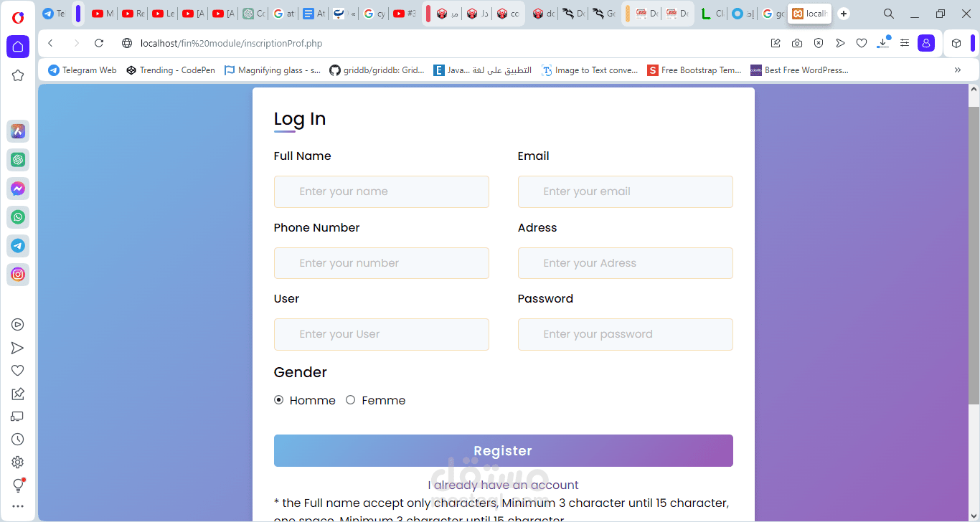
Task: Open the Downloads icon
Action: coord(883,43)
